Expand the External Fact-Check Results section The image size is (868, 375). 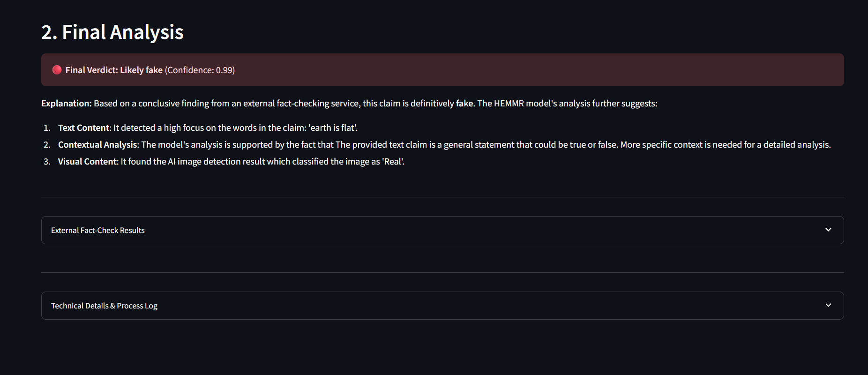pos(442,230)
